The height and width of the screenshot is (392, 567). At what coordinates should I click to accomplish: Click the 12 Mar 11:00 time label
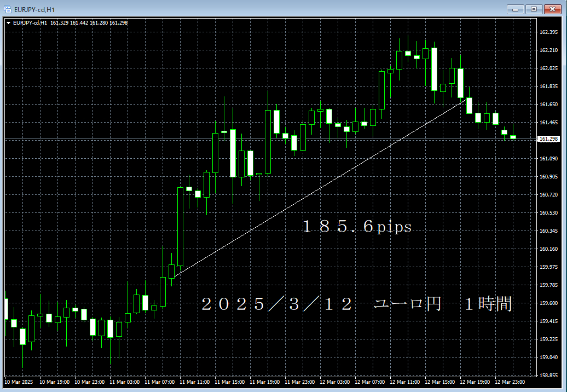404,382
